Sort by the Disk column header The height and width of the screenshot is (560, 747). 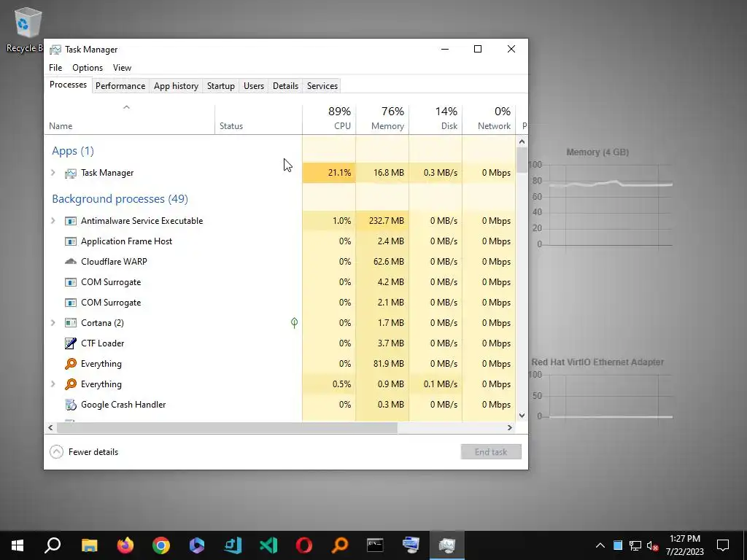pyautogui.click(x=436, y=119)
